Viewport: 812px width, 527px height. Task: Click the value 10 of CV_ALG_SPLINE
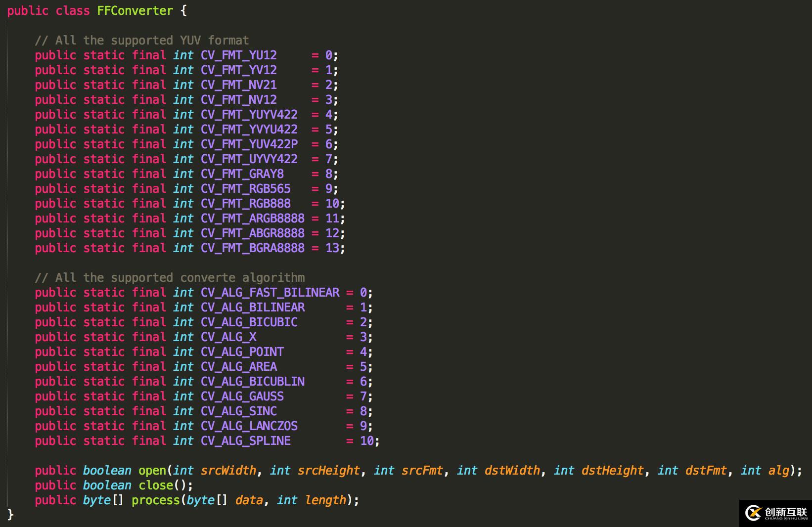coord(366,440)
